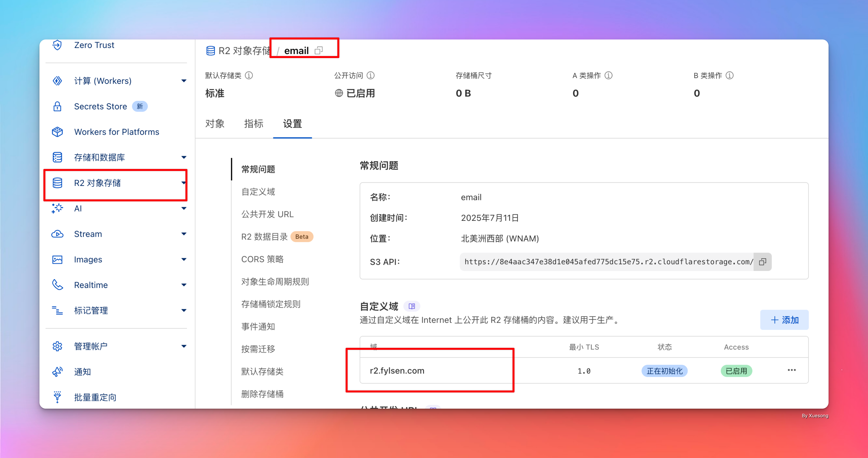Expand the 计算 (Workers) menu

pyautogui.click(x=184, y=81)
